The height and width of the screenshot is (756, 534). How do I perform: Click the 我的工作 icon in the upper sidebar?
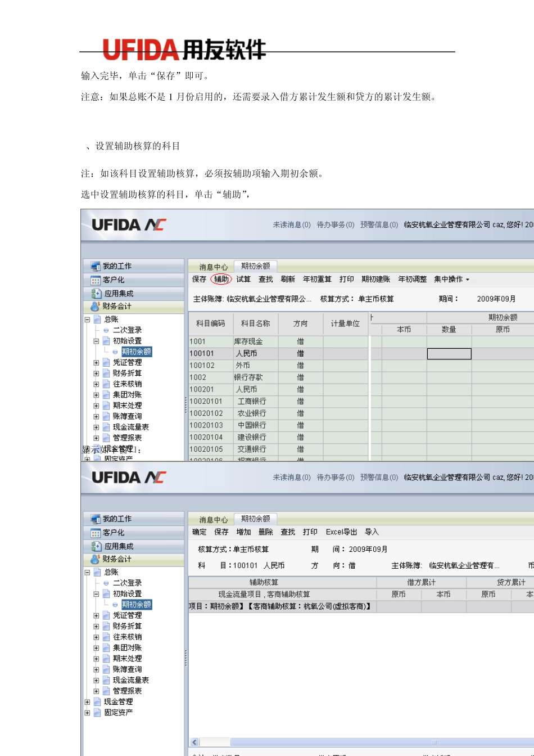95,266
